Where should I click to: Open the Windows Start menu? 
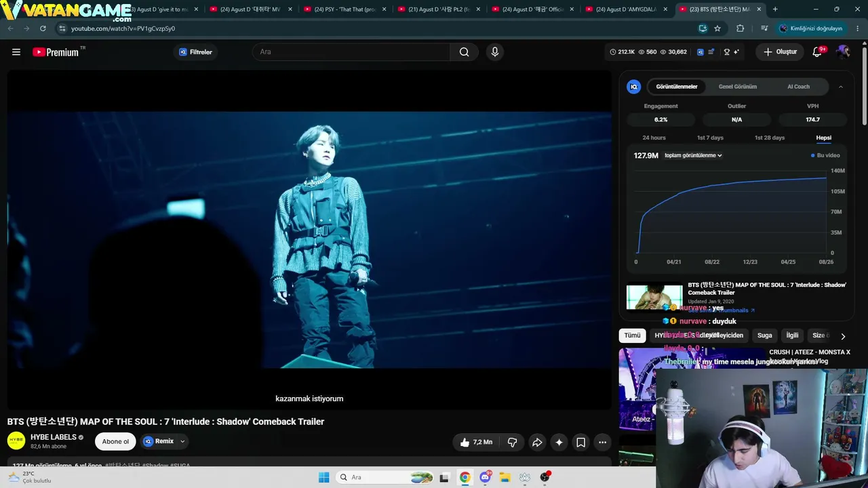(x=323, y=477)
